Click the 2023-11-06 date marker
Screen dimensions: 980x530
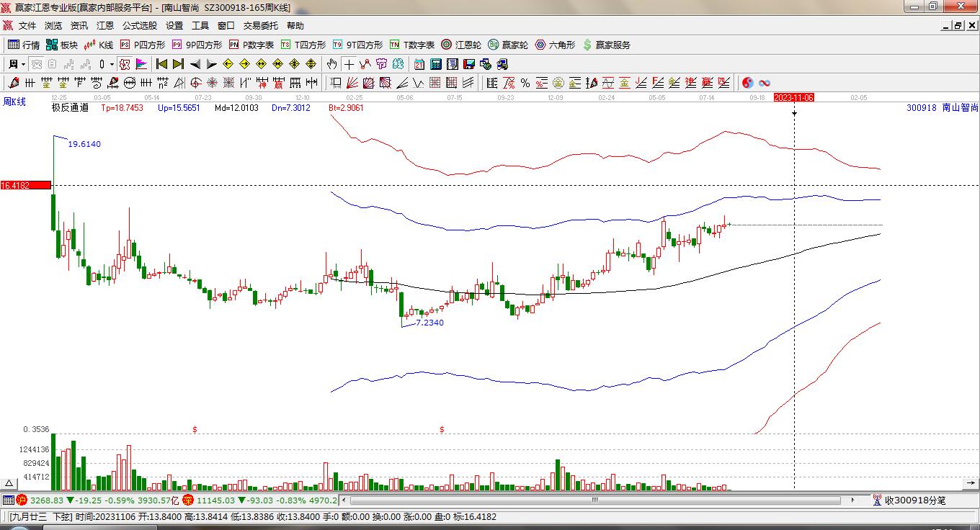coord(793,97)
